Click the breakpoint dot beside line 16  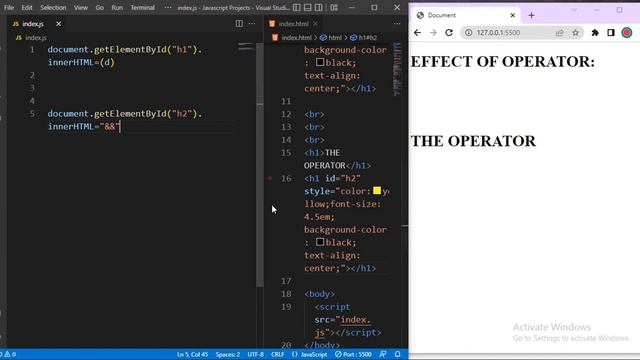click(x=270, y=178)
